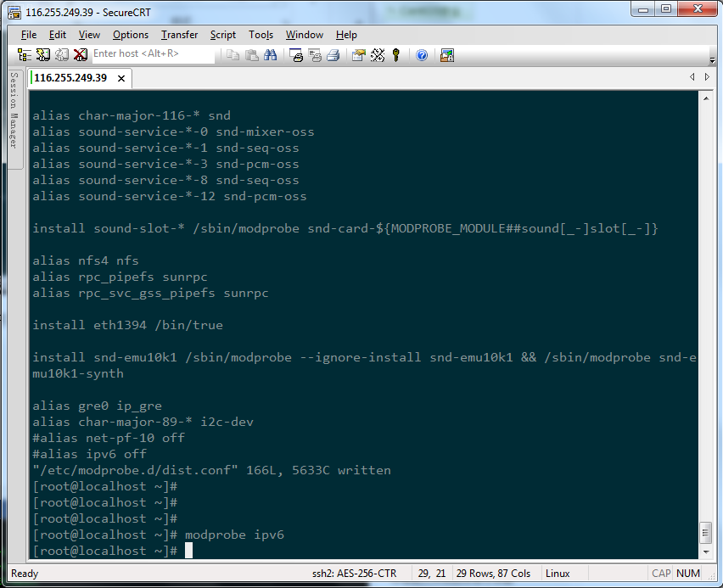723x588 pixels.
Task: Click the Enter host input field
Action: (153, 54)
